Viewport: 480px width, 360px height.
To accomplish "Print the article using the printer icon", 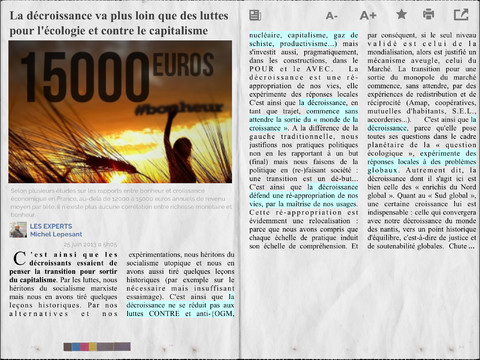I will [x=428, y=14].
